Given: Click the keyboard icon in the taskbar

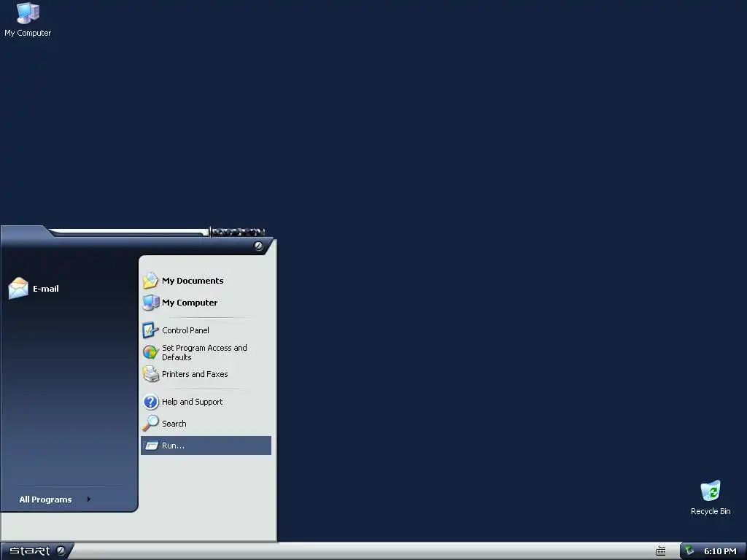Looking at the screenshot, I should (x=660, y=551).
